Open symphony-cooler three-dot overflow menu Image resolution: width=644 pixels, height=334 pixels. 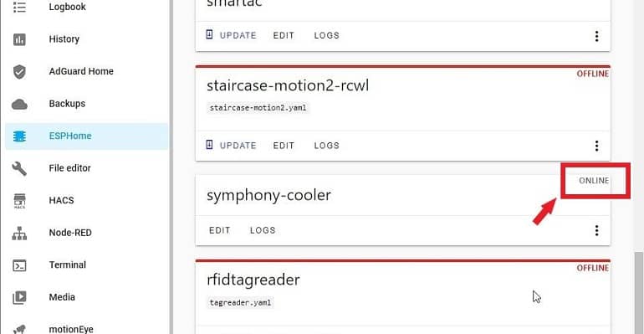coord(596,230)
